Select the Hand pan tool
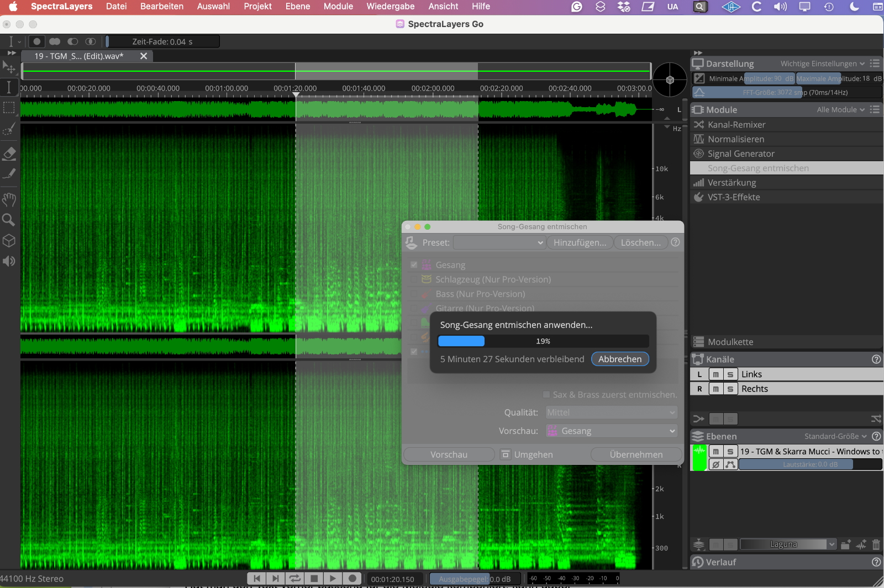The image size is (884, 588). (9, 199)
